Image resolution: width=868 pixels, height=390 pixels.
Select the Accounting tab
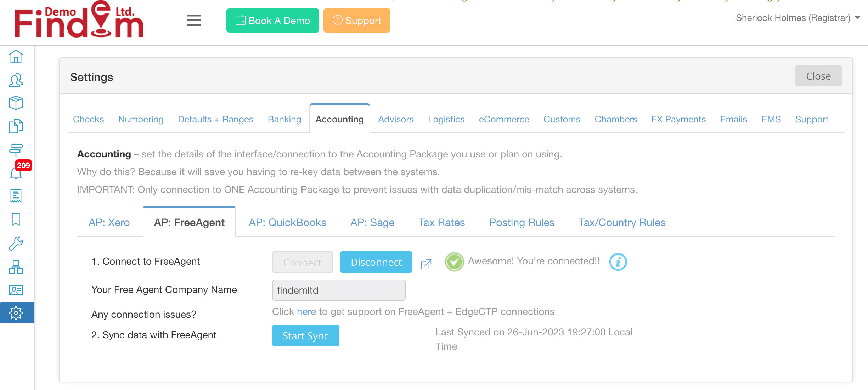[340, 119]
